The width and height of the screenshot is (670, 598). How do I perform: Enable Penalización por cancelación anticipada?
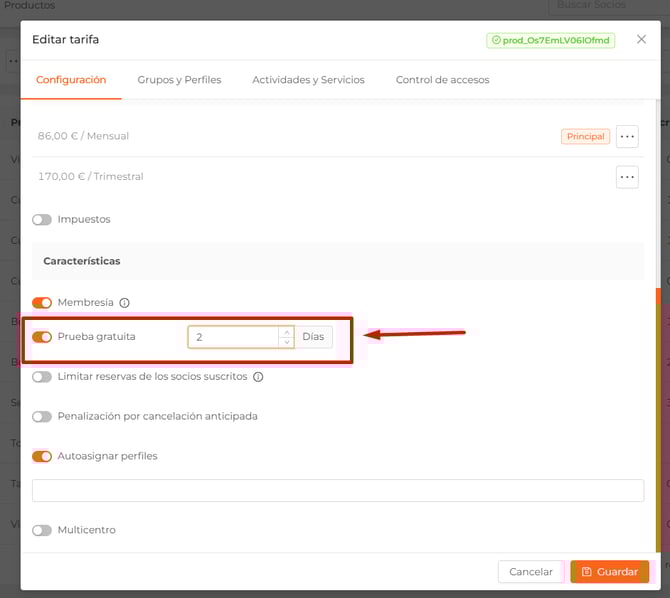coord(42,416)
